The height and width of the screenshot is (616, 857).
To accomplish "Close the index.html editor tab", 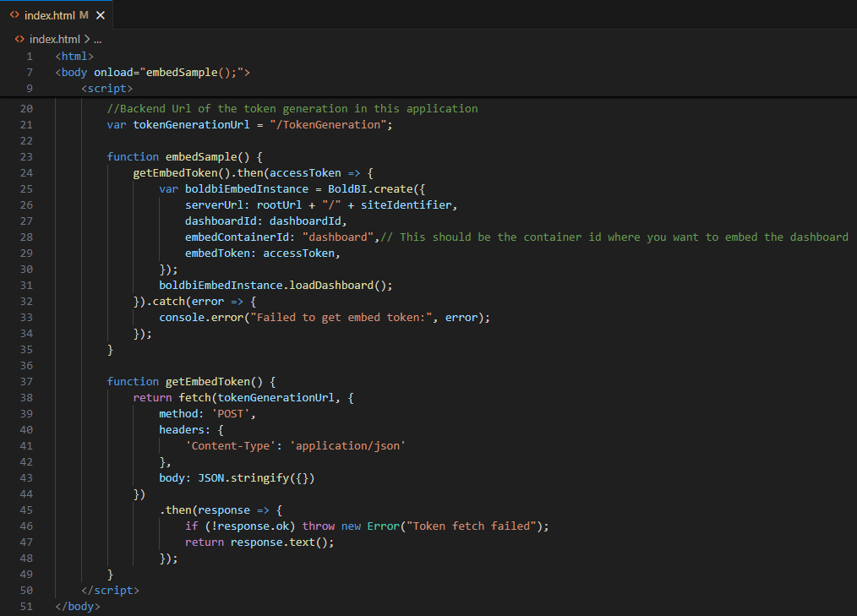I will [100, 14].
